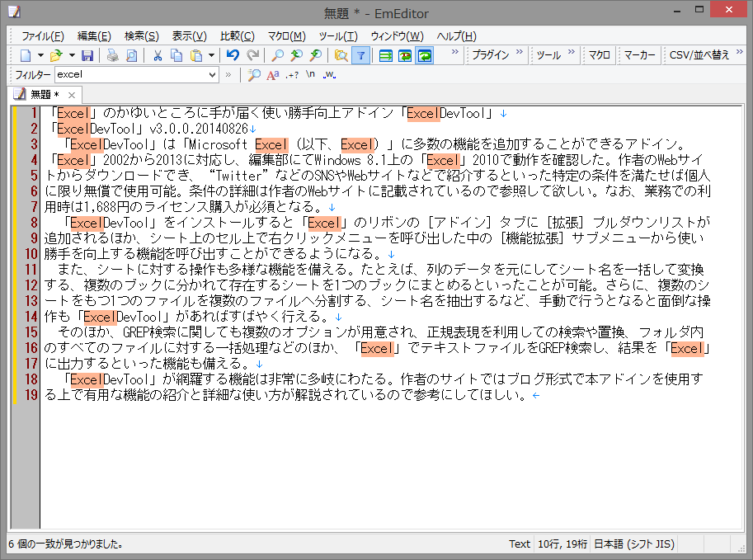Open the filter history dropdown arrow
The width and height of the screenshot is (753, 560).
213,75
